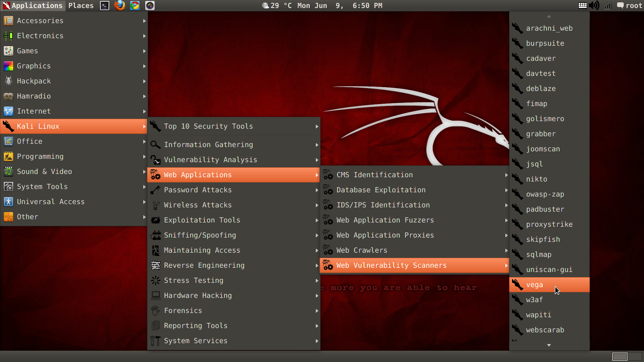The width and height of the screenshot is (644, 362).
Task: Click the Information Gathering magnifier icon
Action: point(156,145)
